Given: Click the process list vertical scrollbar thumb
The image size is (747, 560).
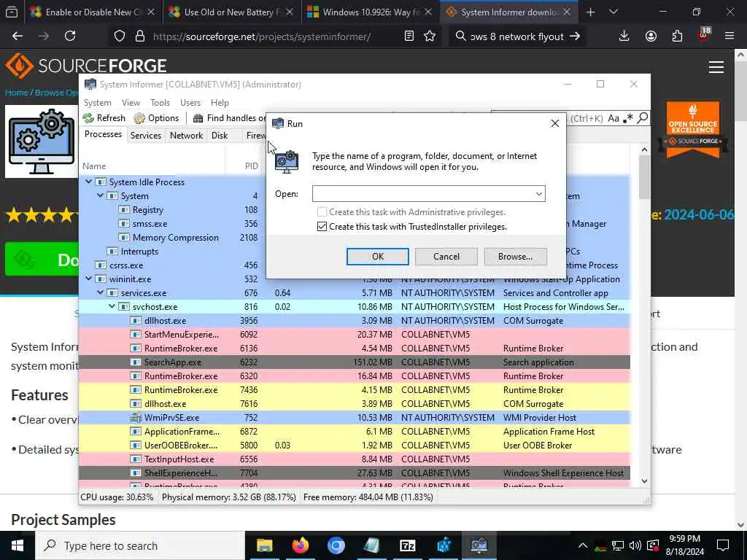Looking at the screenshot, I should coord(644,177).
